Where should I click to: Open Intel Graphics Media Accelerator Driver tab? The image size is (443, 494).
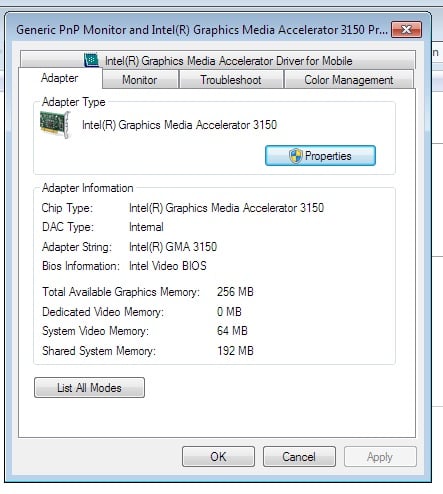(x=218, y=60)
